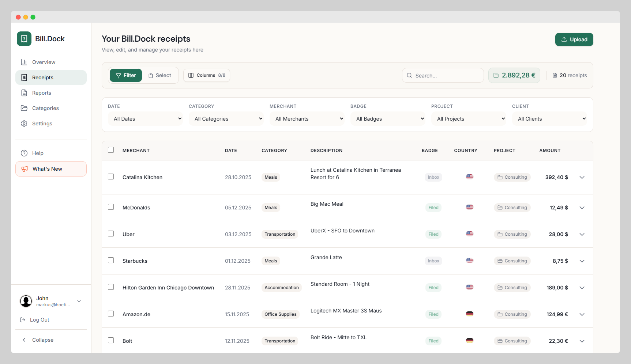Screen dimensions: 631x364
Task: Open Categories folder icon in sidebar
Action: pyautogui.click(x=24, y=108)
